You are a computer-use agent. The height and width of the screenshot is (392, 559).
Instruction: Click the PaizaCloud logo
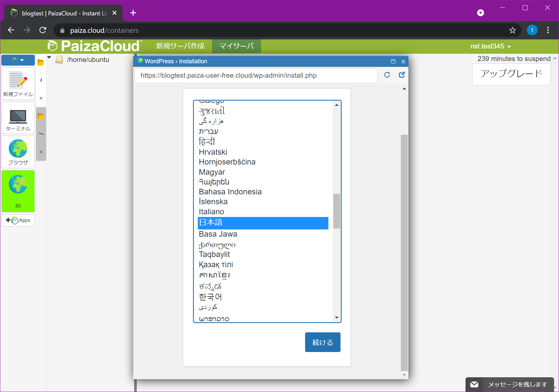(95, 46)
